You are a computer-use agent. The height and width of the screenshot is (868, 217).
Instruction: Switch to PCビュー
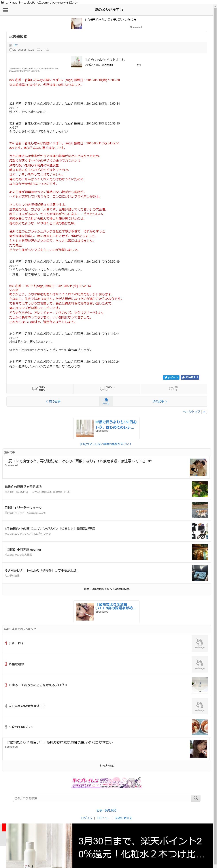coord(104,818)
